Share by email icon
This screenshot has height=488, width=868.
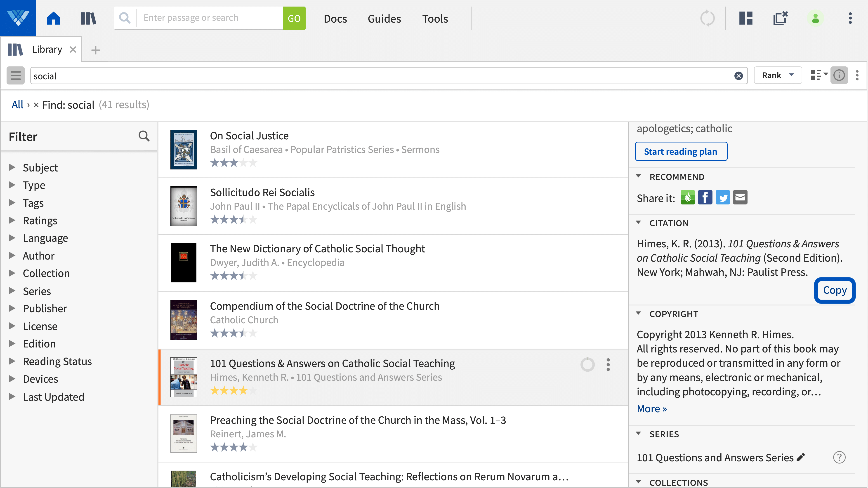(x=740, y=197)
